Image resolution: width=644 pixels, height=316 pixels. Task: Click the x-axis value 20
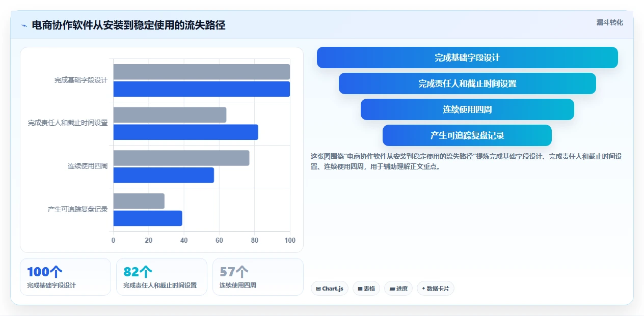click(x=149, y=240)
